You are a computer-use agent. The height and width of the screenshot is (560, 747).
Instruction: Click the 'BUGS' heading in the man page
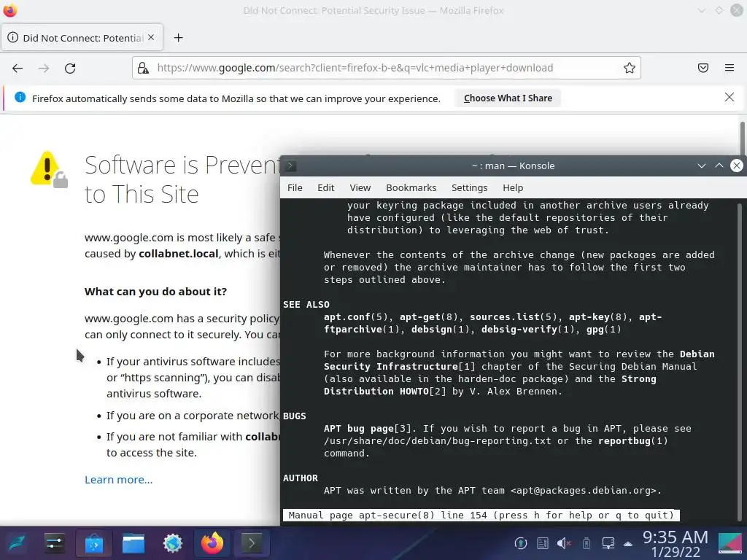pyautogui.click(x=295, y=416)
